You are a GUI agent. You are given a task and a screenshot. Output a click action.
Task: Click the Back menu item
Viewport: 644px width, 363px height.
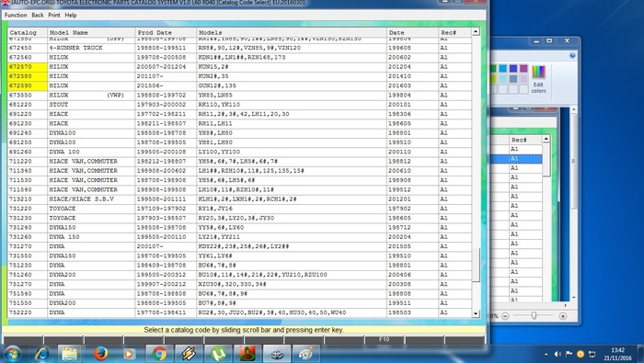click(38, 16)
